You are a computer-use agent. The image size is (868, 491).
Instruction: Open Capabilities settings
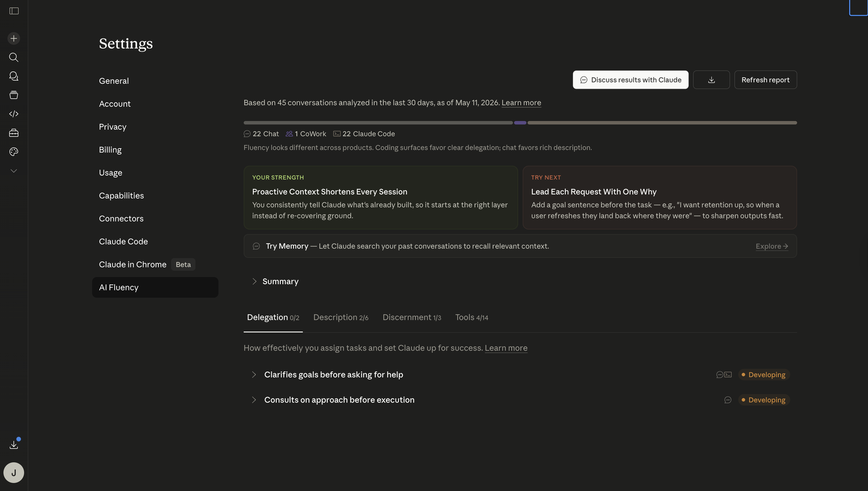155,196
